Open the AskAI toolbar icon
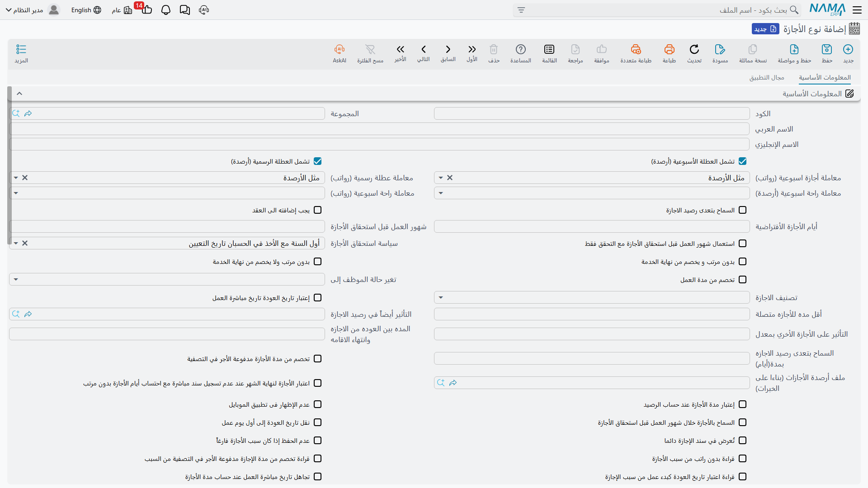 pyautogui.click(x=340, y=49)
